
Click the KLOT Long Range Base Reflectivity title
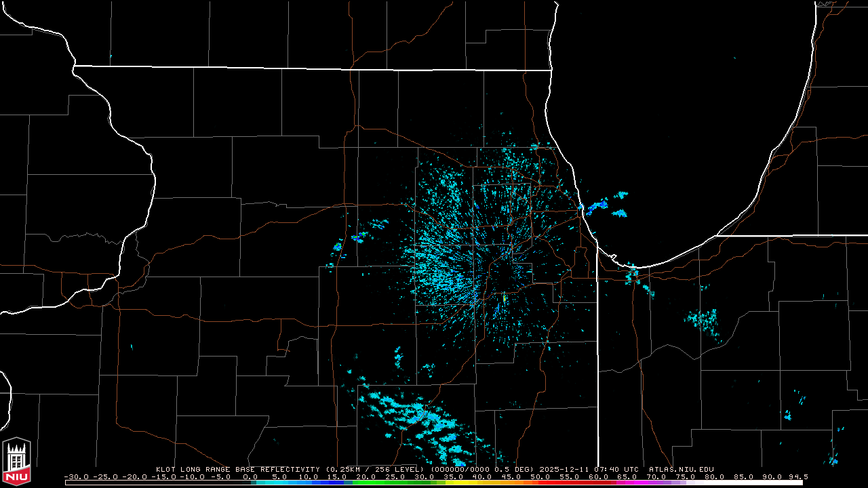(237, 469)
